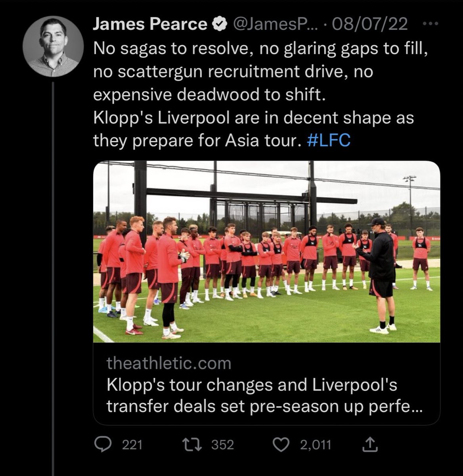Open the #LFC hashtag
The image size is (463, 476).
[329, 140]
